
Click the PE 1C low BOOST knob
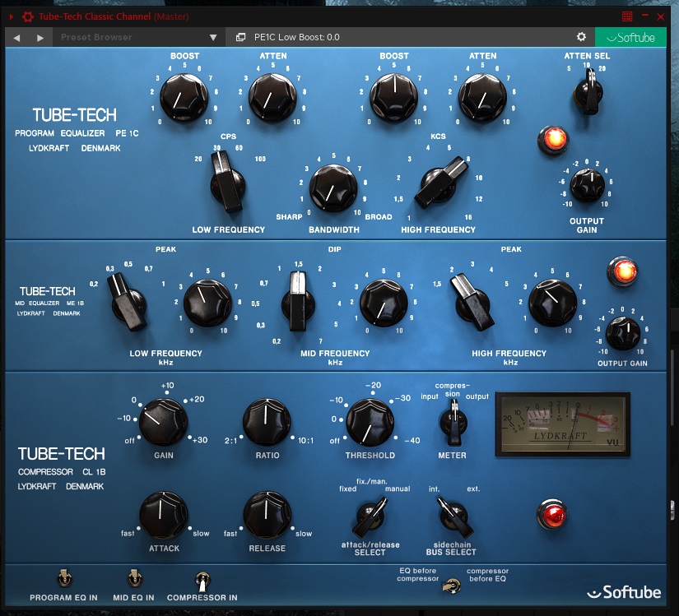184,96
